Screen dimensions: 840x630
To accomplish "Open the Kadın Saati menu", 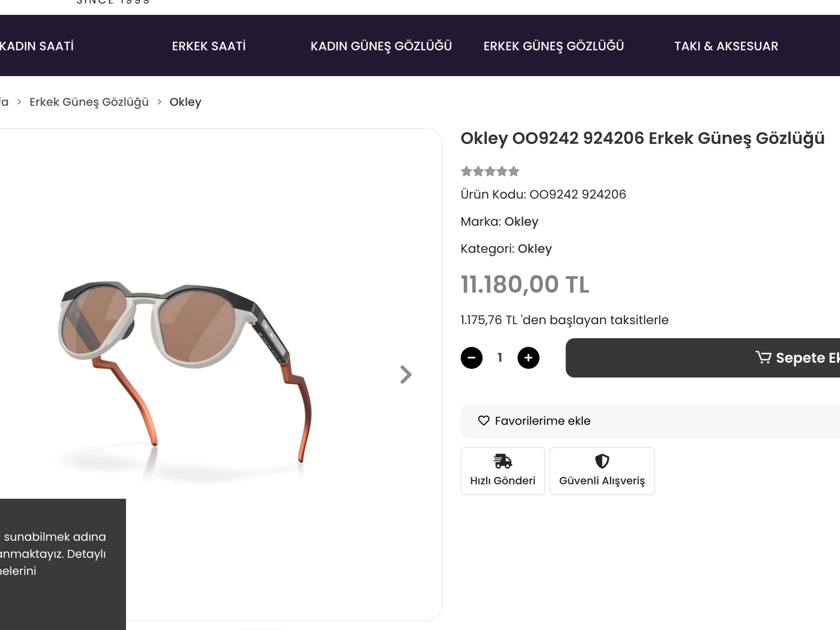I will coord(37,46).
